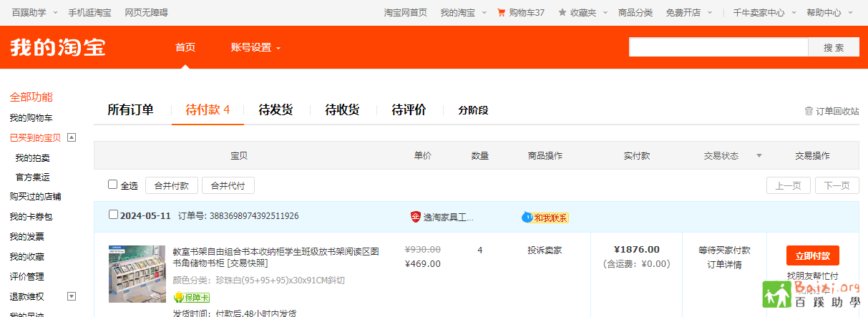Click the blue 和我联系 chat icon
The image size is (868, 317).
527,217
